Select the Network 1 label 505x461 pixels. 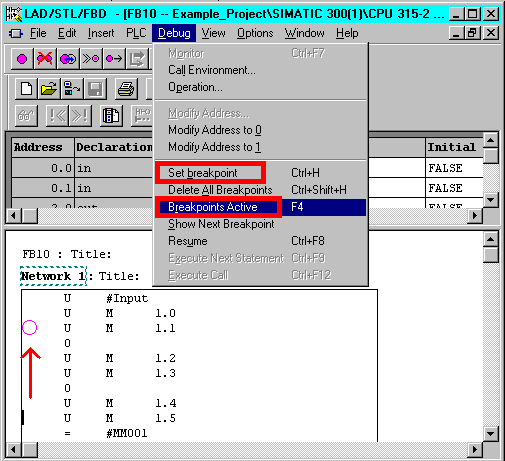53,276
